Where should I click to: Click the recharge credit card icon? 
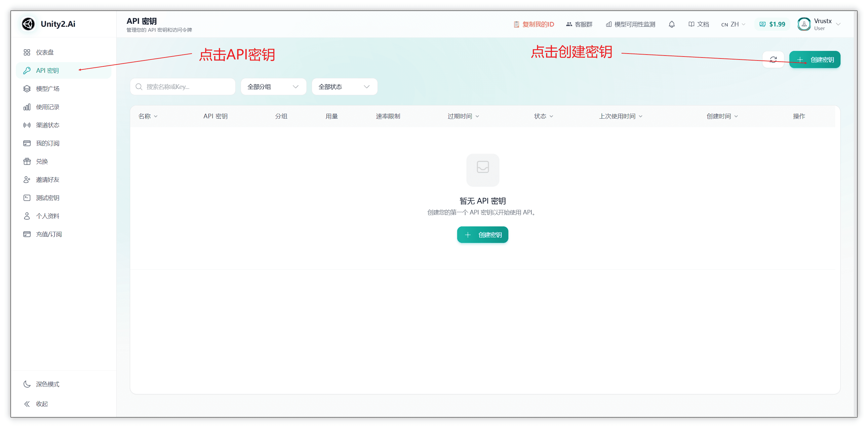(x=27, y=234)
